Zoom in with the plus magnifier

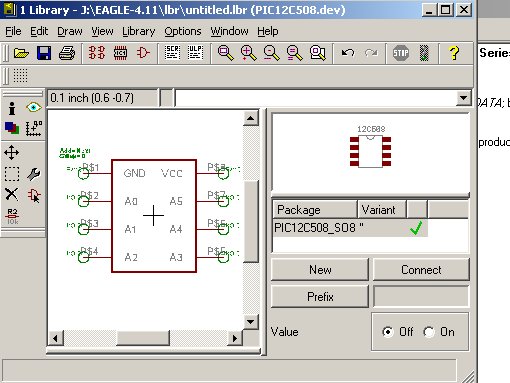tap(249, 53)
